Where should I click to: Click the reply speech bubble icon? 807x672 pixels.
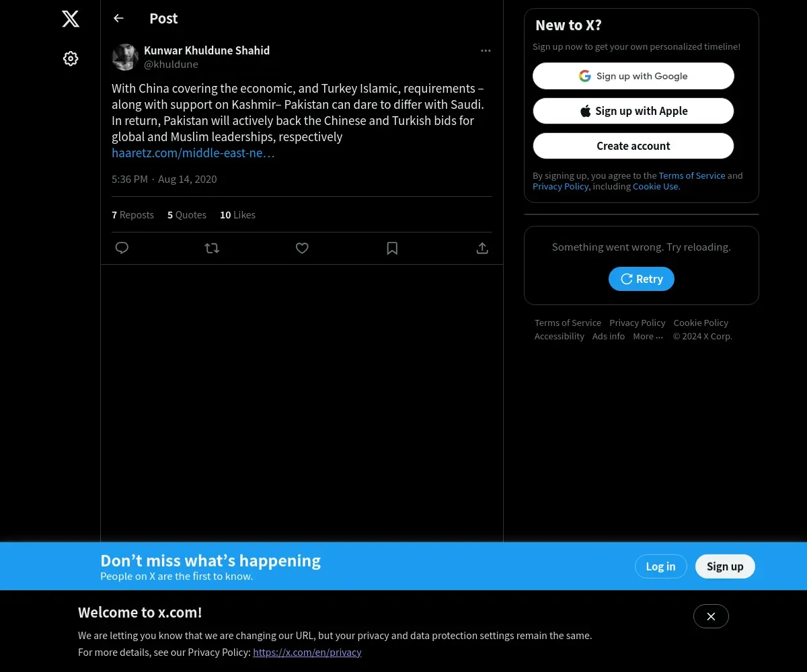pyautogui.click(x=122, y=248)
